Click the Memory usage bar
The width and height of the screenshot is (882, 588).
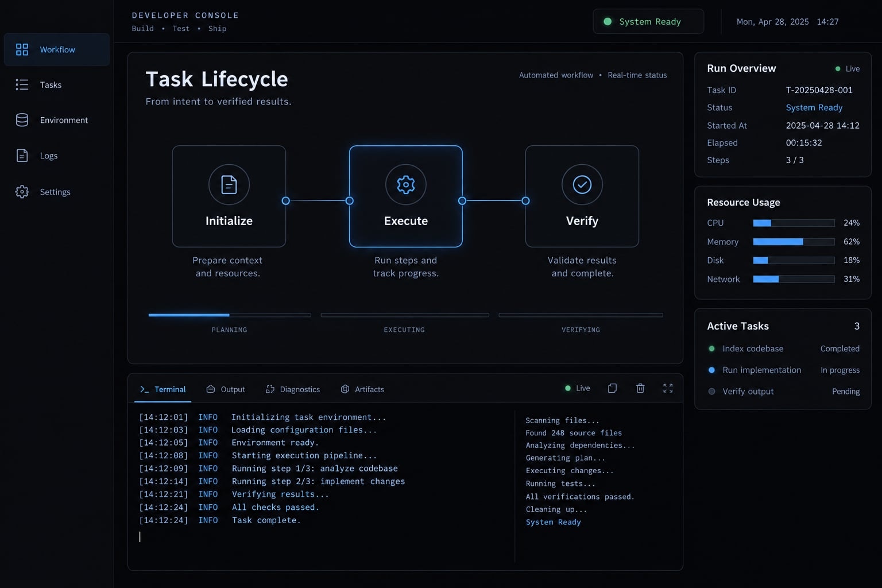(x=794, y=242)
